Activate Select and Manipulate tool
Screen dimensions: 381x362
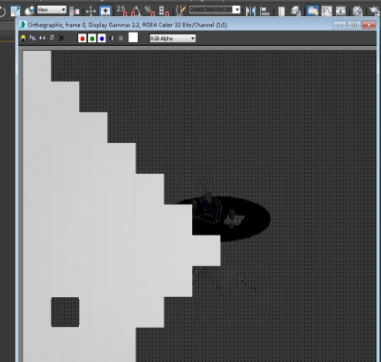click(91, 11)
